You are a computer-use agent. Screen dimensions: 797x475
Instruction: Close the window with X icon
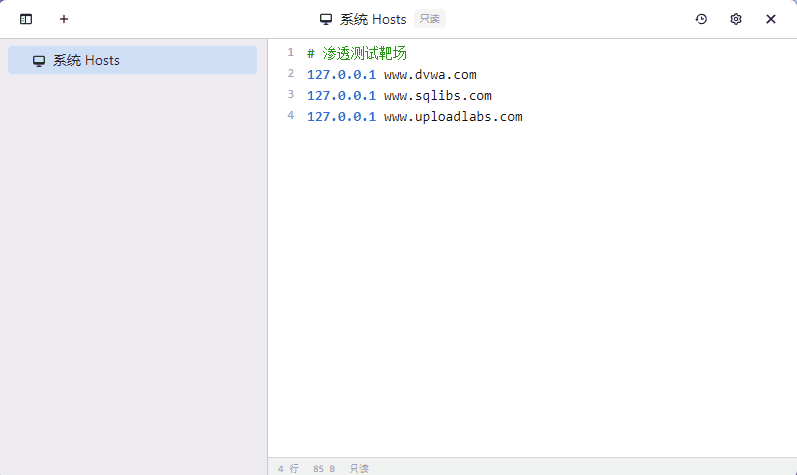coord(771,19)
